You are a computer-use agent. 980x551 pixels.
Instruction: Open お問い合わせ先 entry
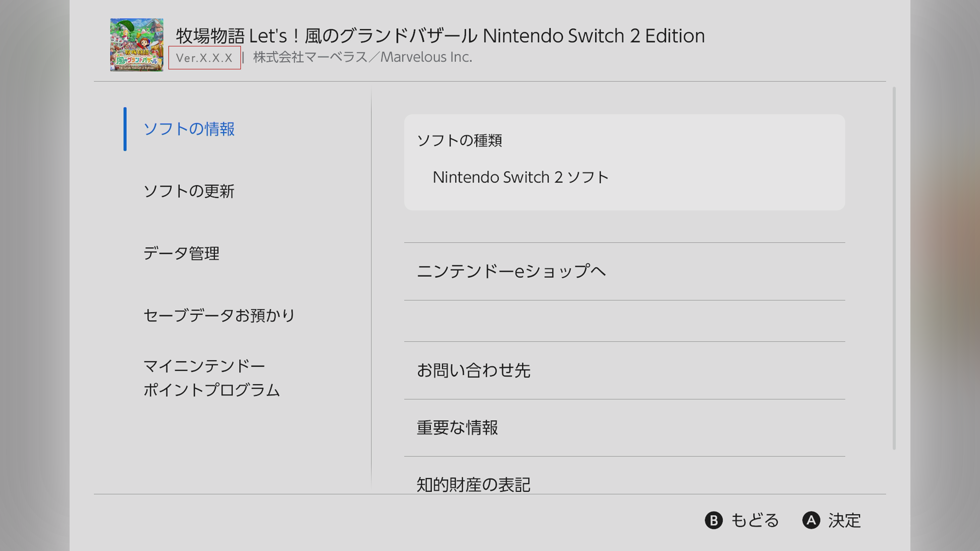[x=473, y=370]
